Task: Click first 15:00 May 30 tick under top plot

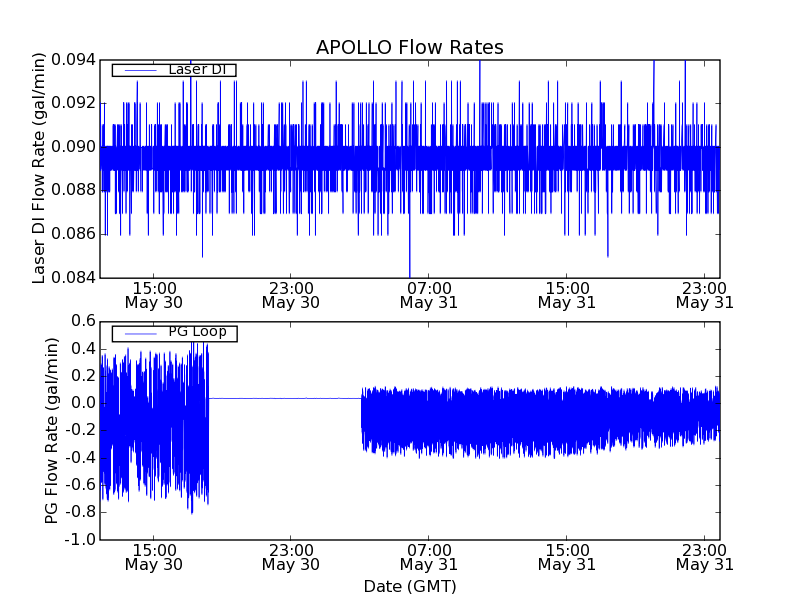Action: 153,294
